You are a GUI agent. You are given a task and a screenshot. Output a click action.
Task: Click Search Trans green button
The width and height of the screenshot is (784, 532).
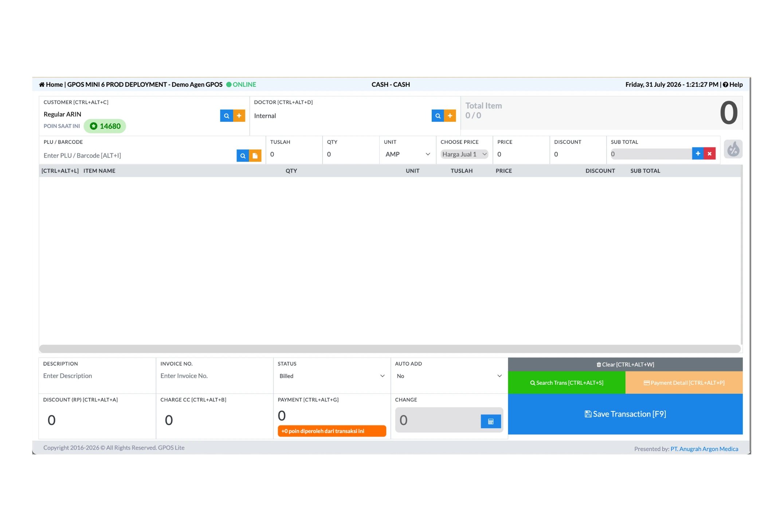pos(567,383)
